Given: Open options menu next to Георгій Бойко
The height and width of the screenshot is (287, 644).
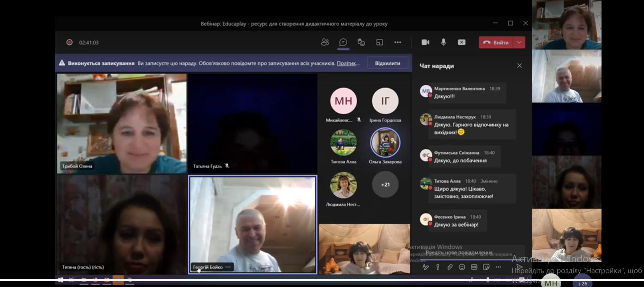Looking at the screenshot, I should click(228, 267).
